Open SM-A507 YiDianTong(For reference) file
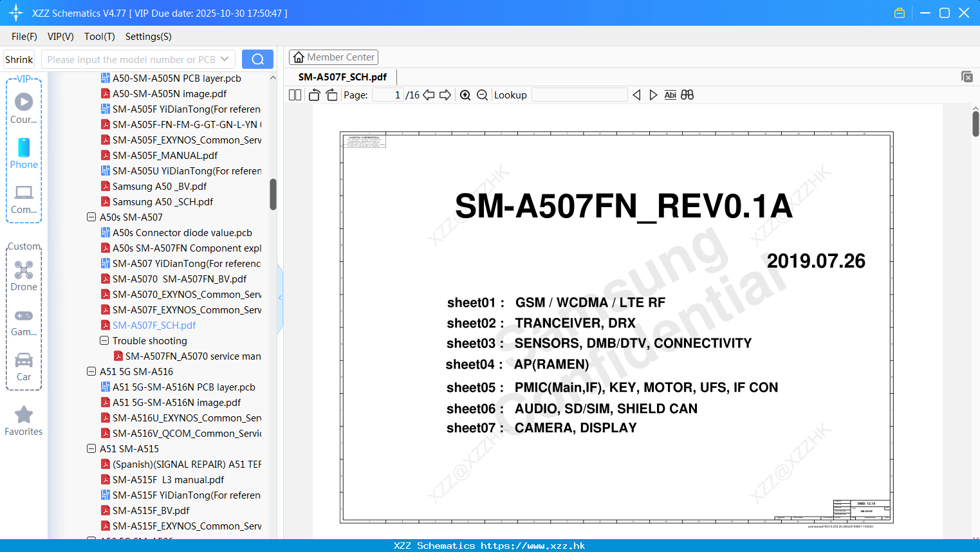 click(181, 264)
